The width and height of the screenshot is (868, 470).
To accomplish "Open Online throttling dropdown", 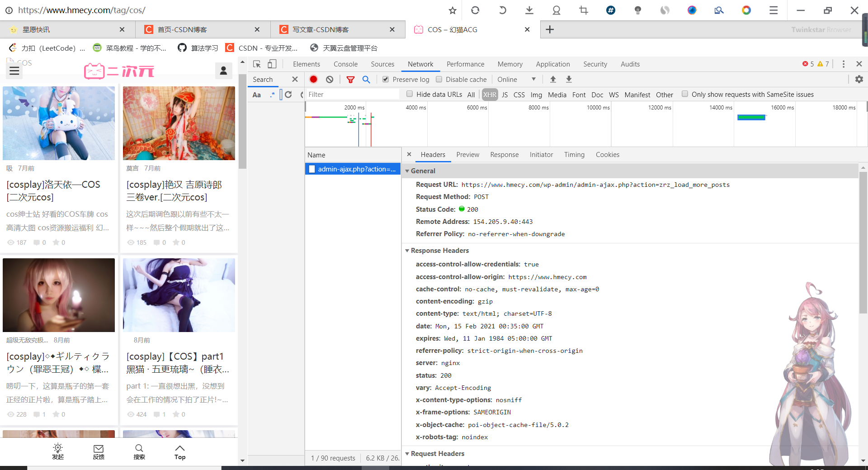I will point(516,79).
